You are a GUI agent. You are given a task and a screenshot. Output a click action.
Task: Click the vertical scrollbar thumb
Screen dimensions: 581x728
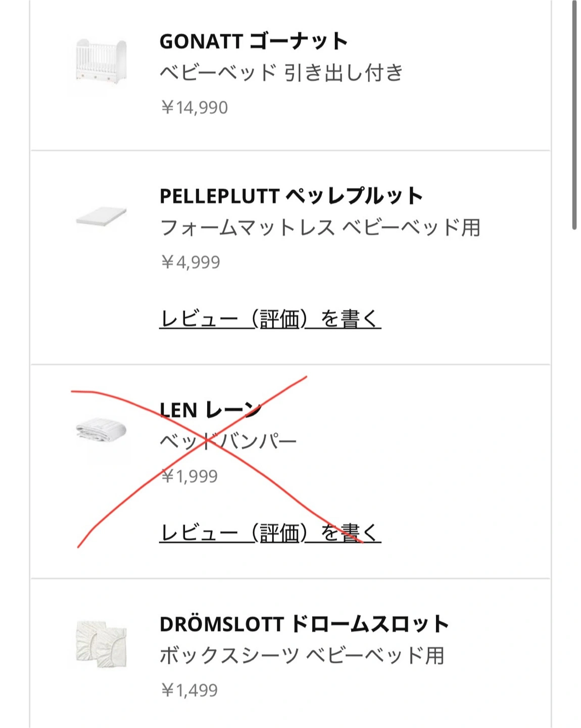574,115
